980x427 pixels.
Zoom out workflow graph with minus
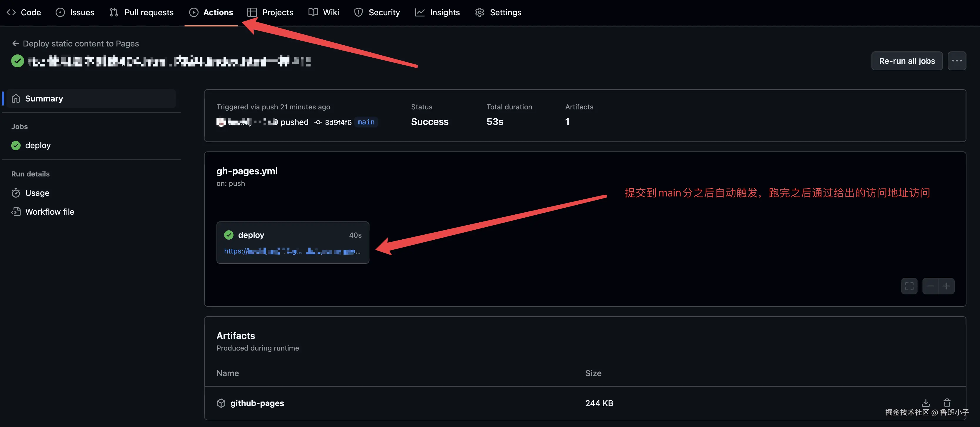point(930,286)
